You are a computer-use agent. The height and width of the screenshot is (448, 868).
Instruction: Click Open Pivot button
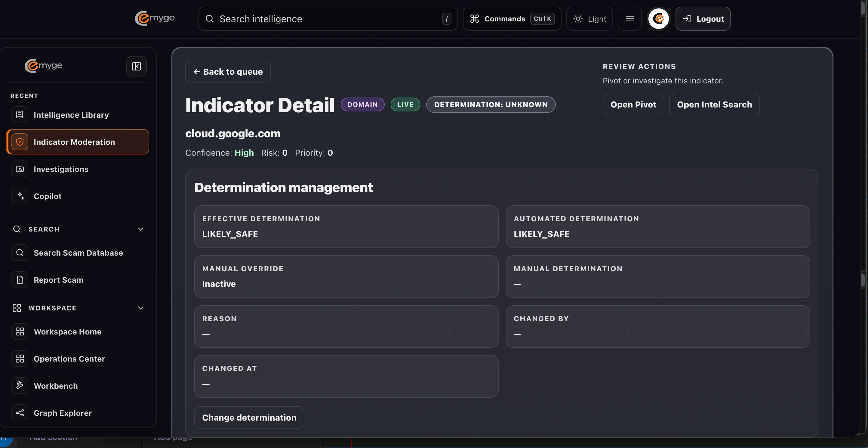click(633, 104)
